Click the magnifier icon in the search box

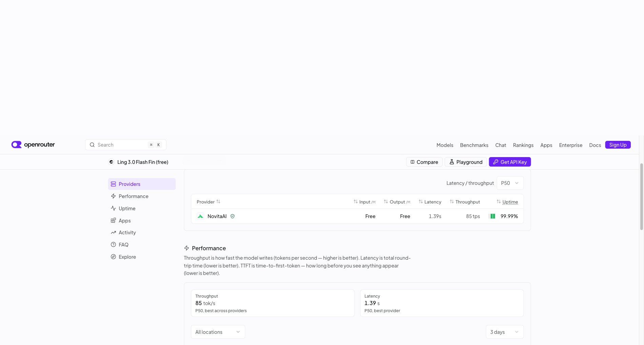(92, 145)
